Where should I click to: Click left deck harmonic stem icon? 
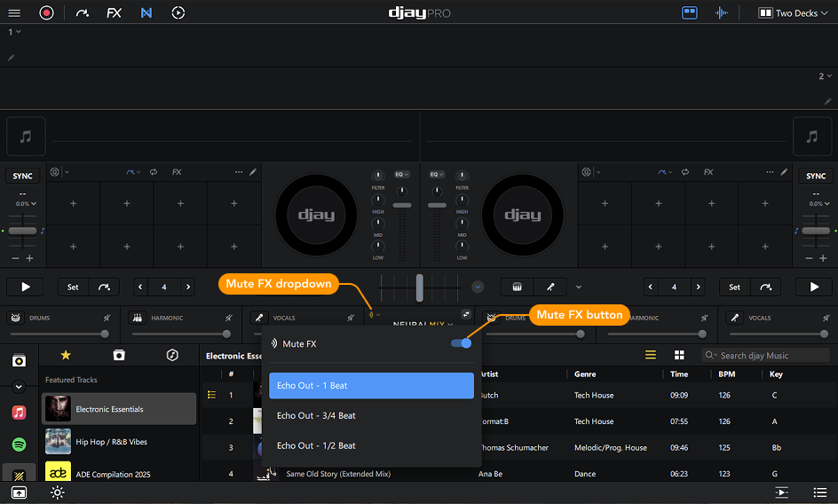pyautogui.click(x=138, y=318)
